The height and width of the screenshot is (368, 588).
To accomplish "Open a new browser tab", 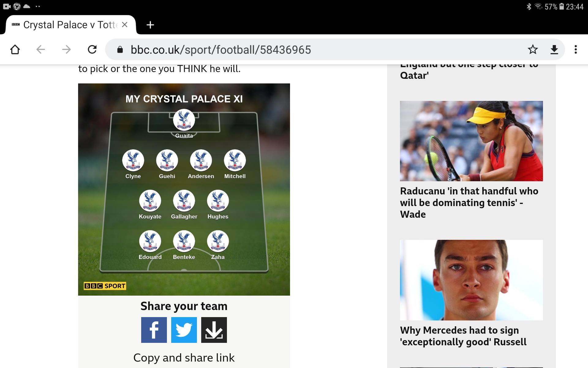I will [x=150, y=25].
